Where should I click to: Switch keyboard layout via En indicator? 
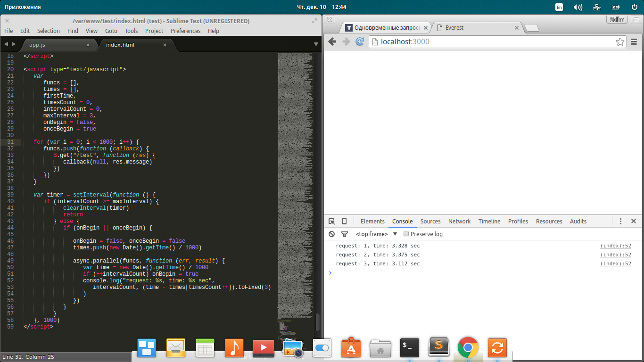pos(559,7)
